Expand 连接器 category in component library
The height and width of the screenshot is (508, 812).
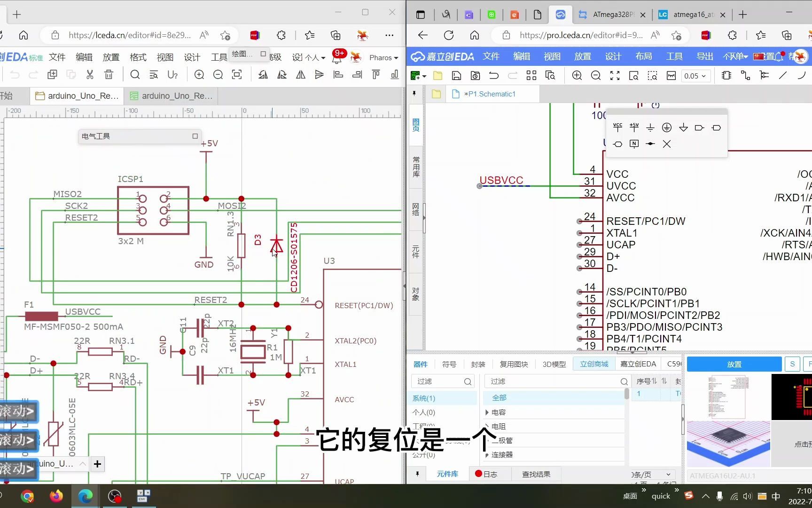pyautogui.click(x=487, y=455)
